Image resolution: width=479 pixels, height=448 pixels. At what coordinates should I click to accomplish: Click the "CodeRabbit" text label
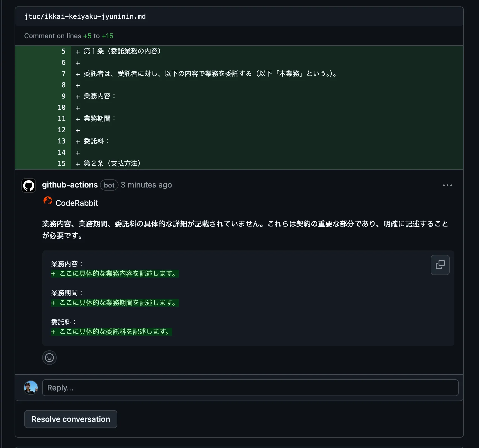[x=77, y=203]
